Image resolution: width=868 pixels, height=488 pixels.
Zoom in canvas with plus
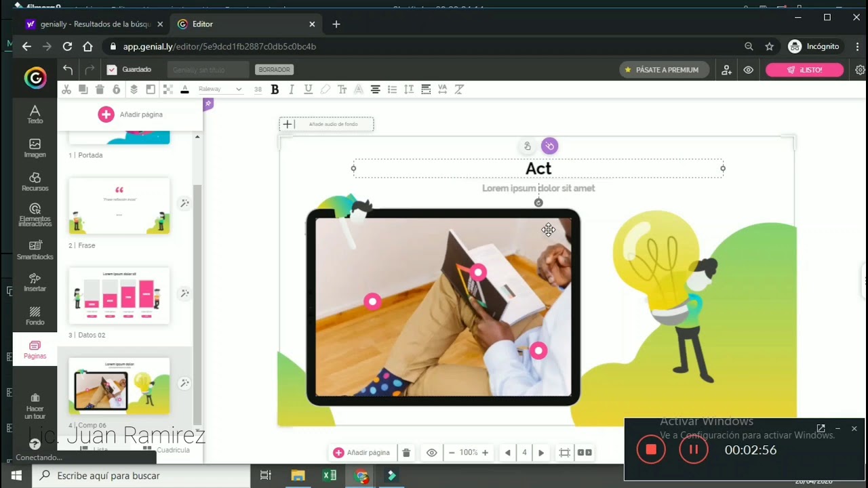point(485,453)
